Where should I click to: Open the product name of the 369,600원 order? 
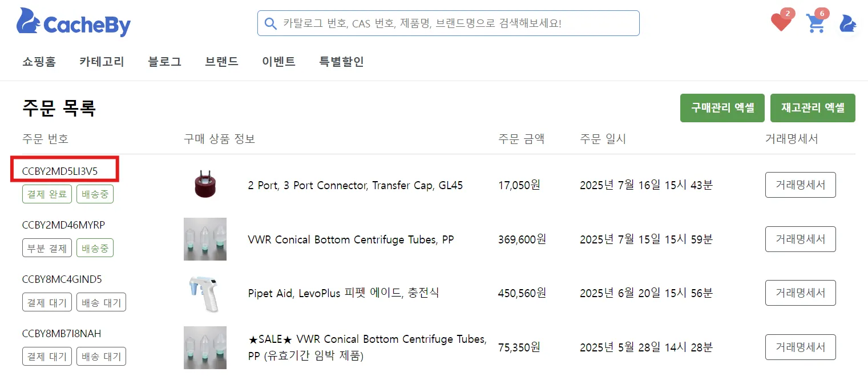[351, 240]
